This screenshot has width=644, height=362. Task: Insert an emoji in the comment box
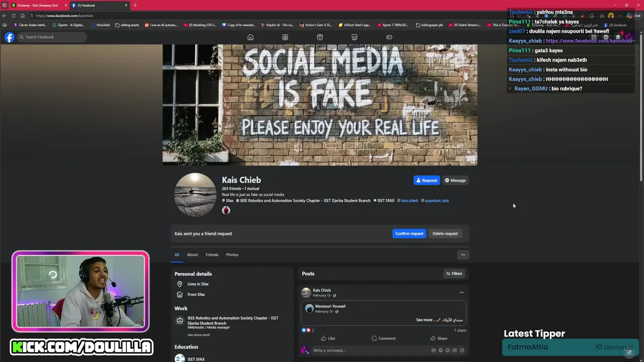(x=441, y=350)
